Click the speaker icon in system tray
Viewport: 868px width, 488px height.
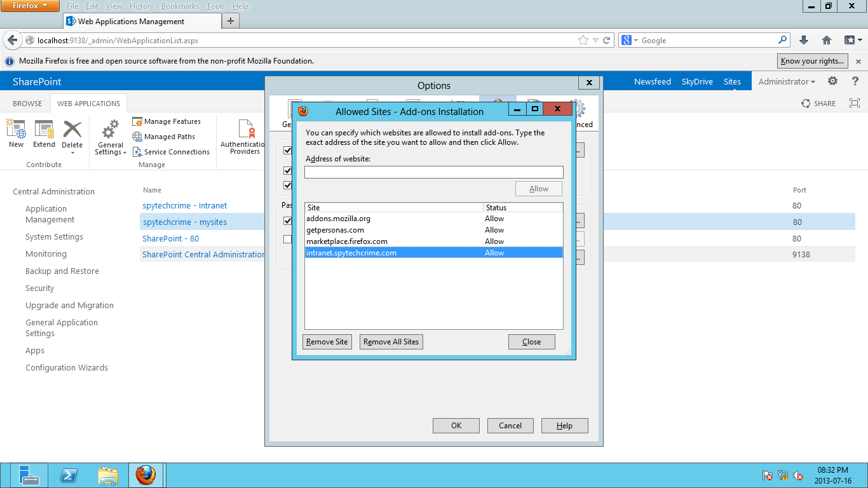click(x=799, y=475)
